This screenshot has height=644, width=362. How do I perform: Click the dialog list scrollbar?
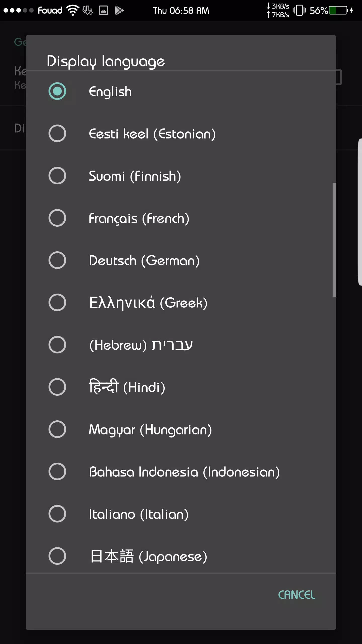point(334,240)
